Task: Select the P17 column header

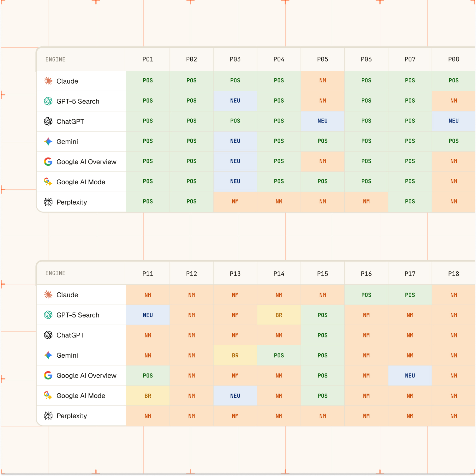Action: click(410, 273)
